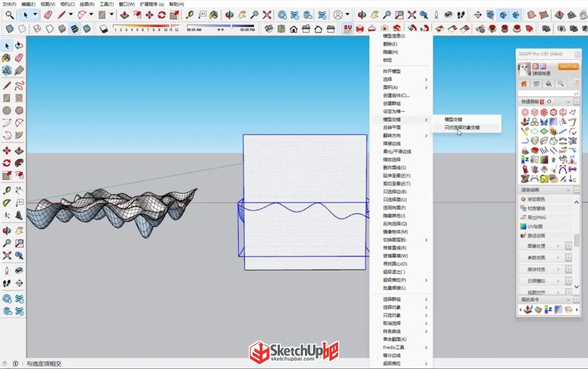Open the Select tool dropdown arrow in top toolbar
Image resolution: width=588 pixels, height=369 pixels.
click(x=35, y=15)
